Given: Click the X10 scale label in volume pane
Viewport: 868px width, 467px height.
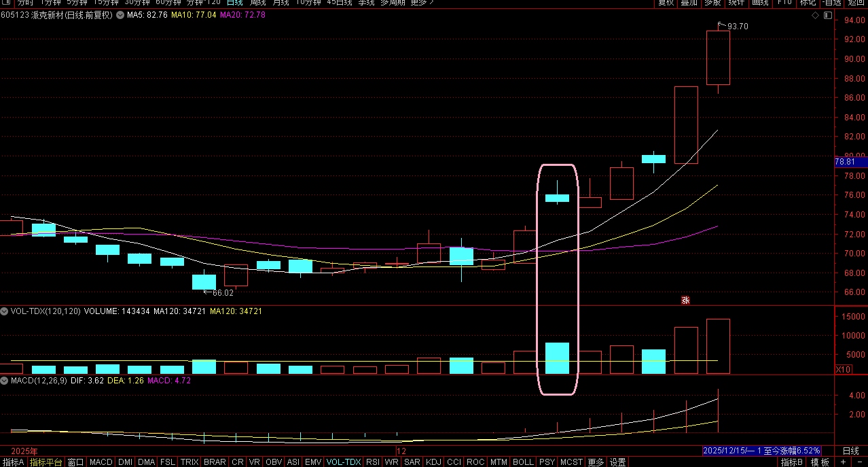Looking at the screenshot, I should (843, 369).
